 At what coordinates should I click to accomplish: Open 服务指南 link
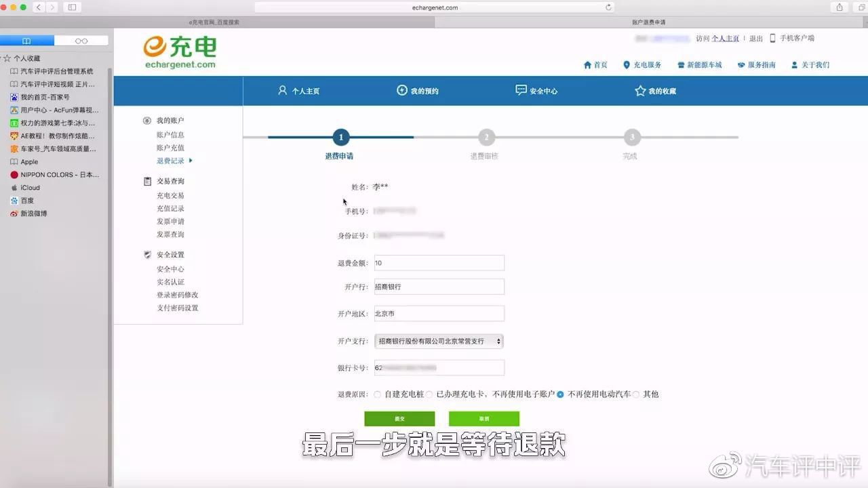click(x=756, y=65)
